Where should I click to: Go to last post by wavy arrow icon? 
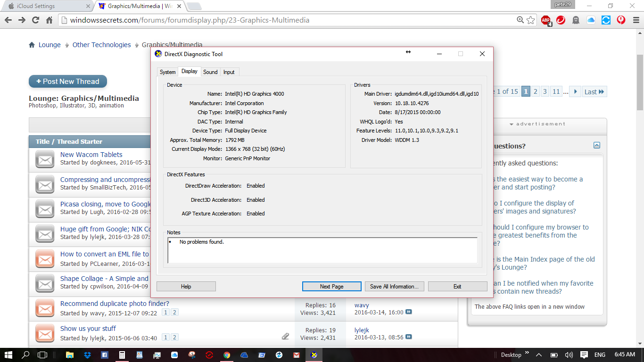tap(409, 312)
